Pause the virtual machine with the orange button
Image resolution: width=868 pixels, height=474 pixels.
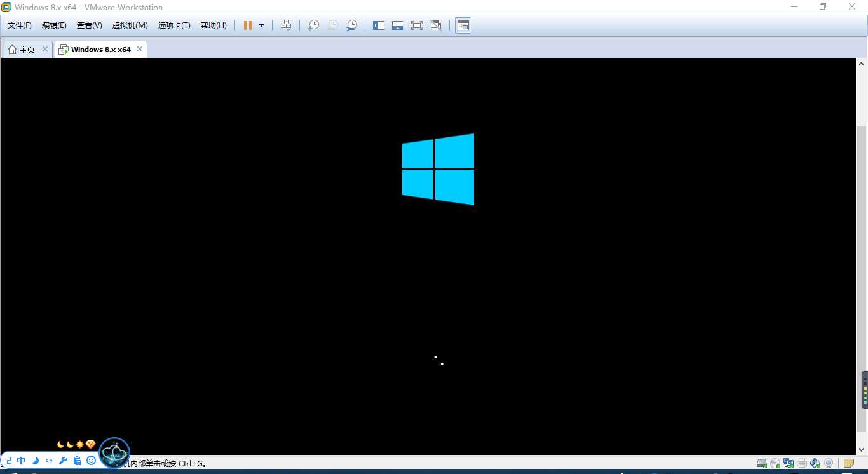coord(248,25)
